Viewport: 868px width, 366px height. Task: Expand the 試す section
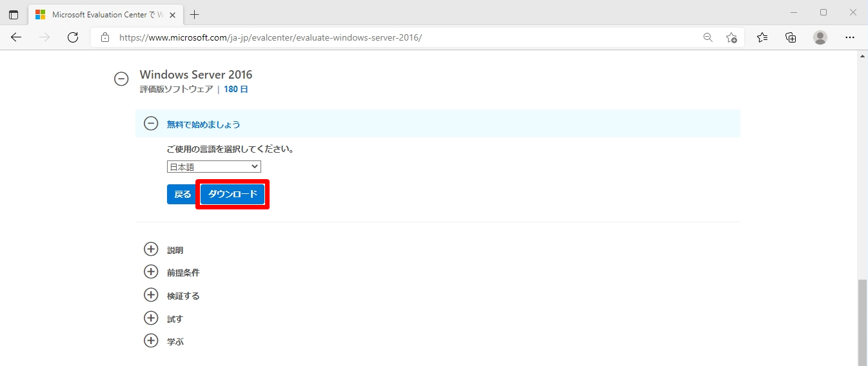[151, 318]
